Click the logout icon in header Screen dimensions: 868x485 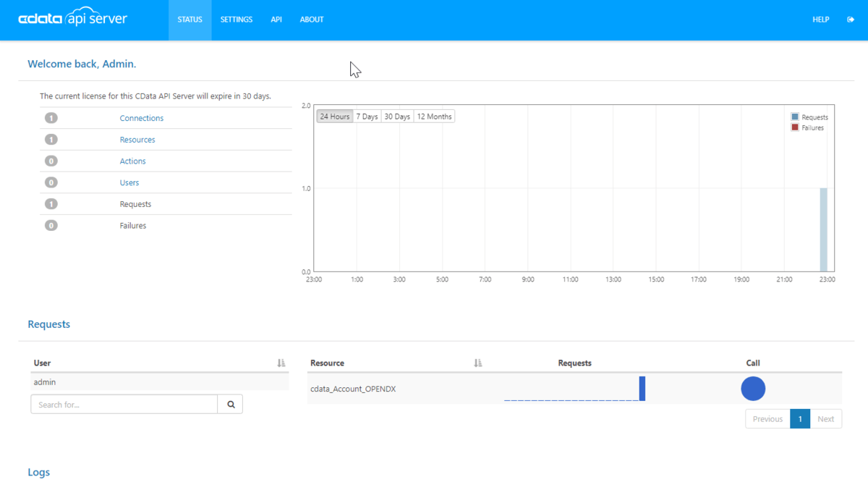(x=851, y=20)
